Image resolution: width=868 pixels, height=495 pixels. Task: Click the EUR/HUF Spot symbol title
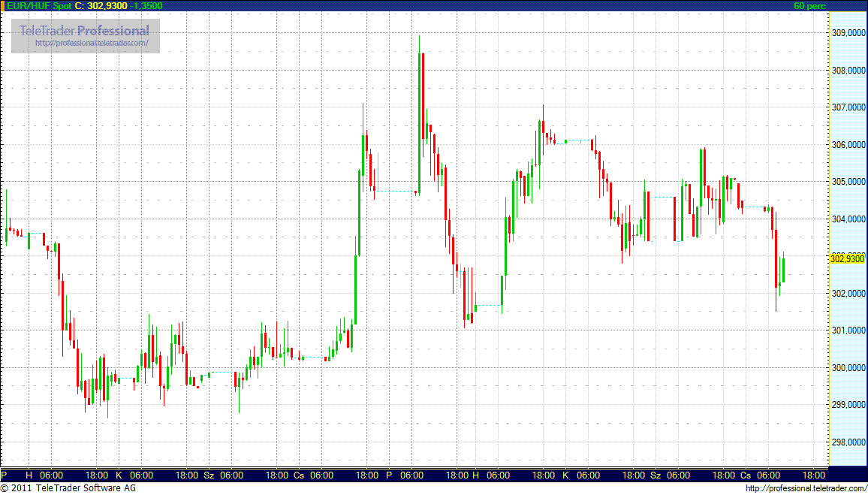36,5
